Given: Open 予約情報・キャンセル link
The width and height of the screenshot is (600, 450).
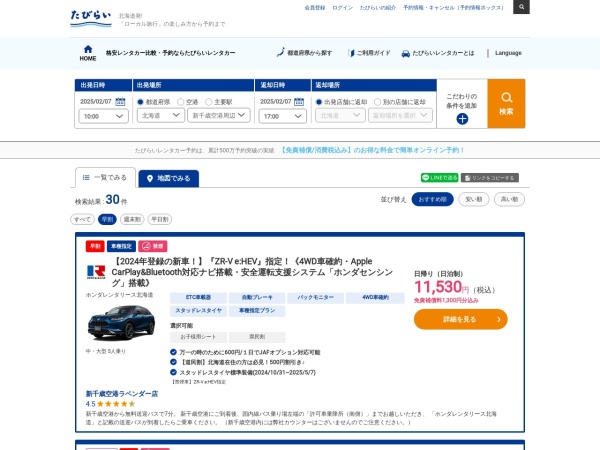Looking at the screenshot, I should [453, 8].
